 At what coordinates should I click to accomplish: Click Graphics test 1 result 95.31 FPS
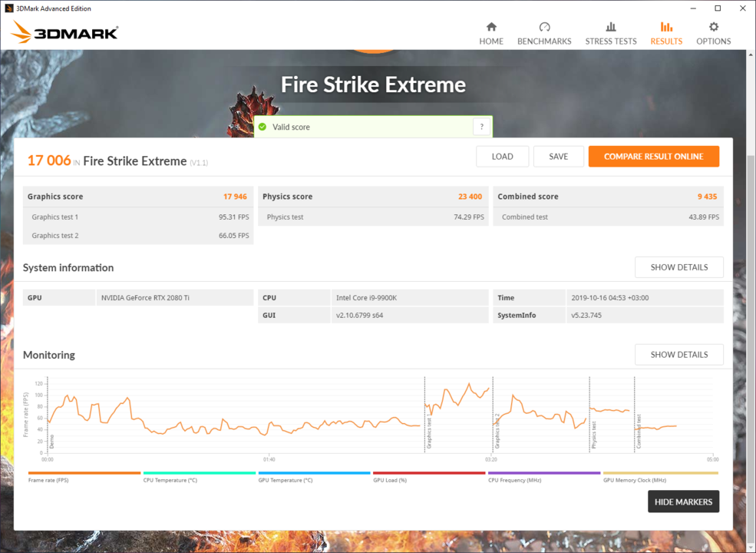pos(234,217)
